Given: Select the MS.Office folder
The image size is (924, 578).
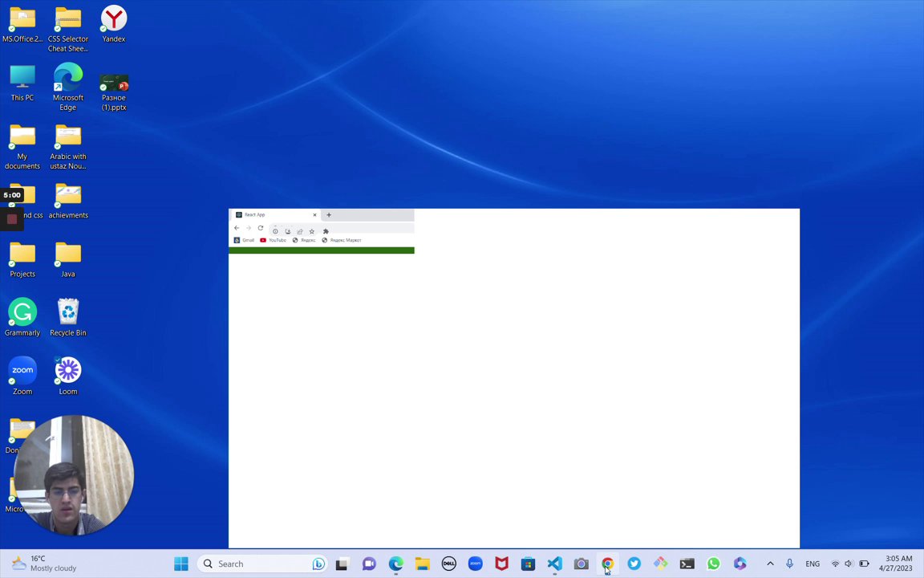Looking at the screenshot, I should click(x=22, y=24).
